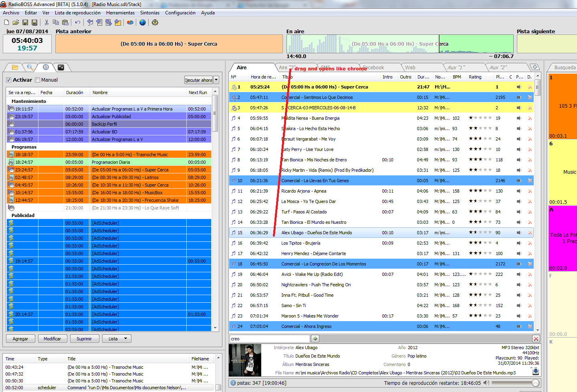Viewport: 577px width, 392px height.
Task: Click the Agregar button
Action: coord(20,339)
